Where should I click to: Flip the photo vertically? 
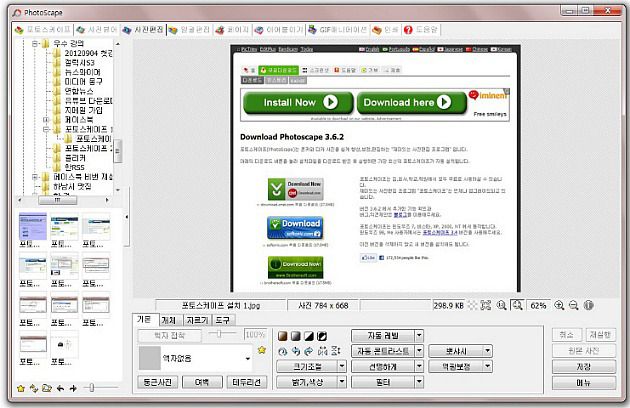[x=335, y=351]
